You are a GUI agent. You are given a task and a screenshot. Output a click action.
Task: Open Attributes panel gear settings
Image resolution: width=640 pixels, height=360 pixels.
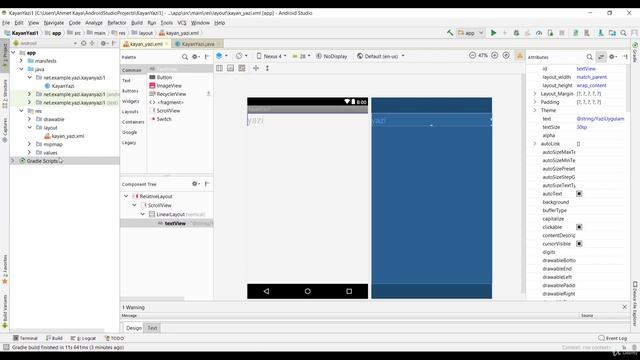pos(613,57)
